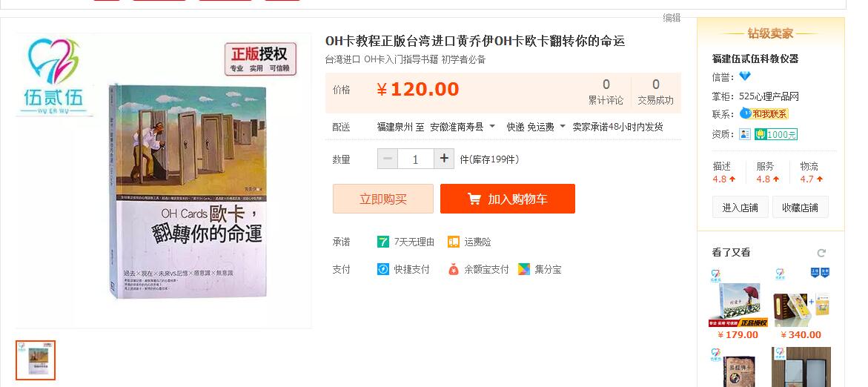The height and width of the screenshot is (387, 868).
Task: Click the 余额宝支付 money bag icon
Action: 454,270
